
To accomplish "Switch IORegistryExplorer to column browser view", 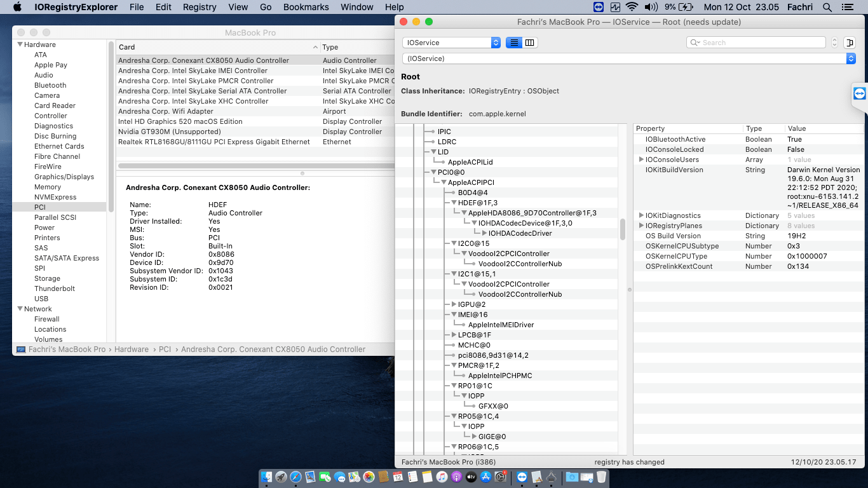I will tap(529, 43).
